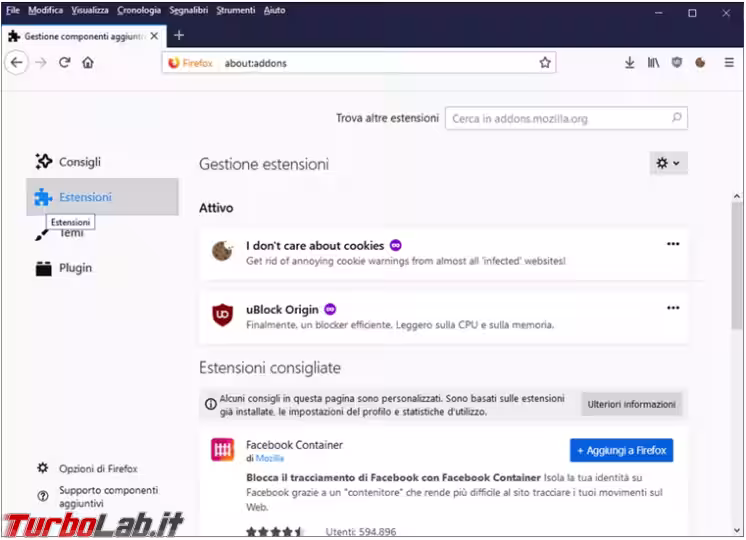Image resolution: width=746 pixels, height=540 pixels.
Task: Click the support question mark icon
Action: [43, 496]
